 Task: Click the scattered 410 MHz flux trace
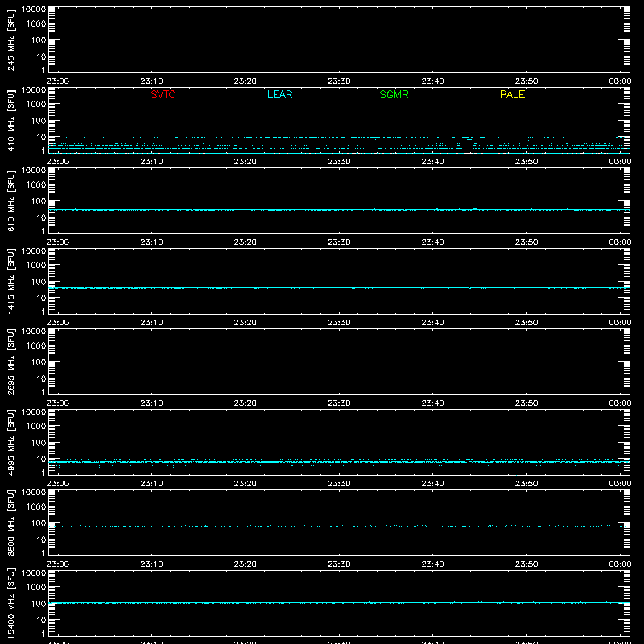339,145
